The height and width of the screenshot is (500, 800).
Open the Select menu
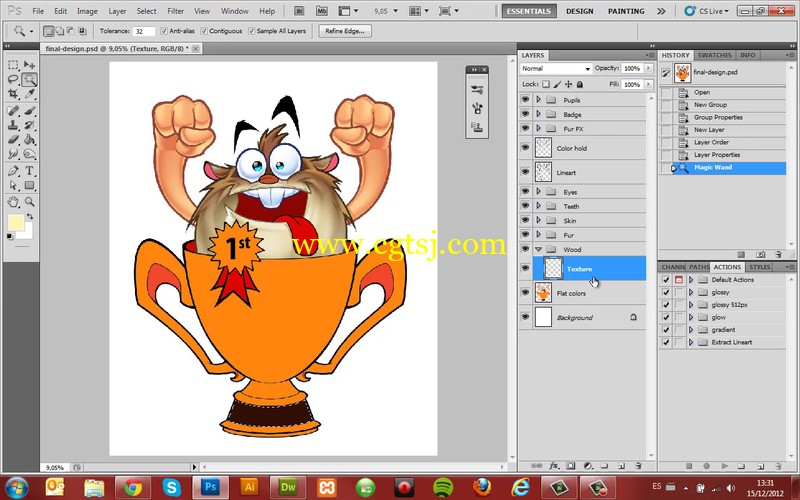pos(146,11)
